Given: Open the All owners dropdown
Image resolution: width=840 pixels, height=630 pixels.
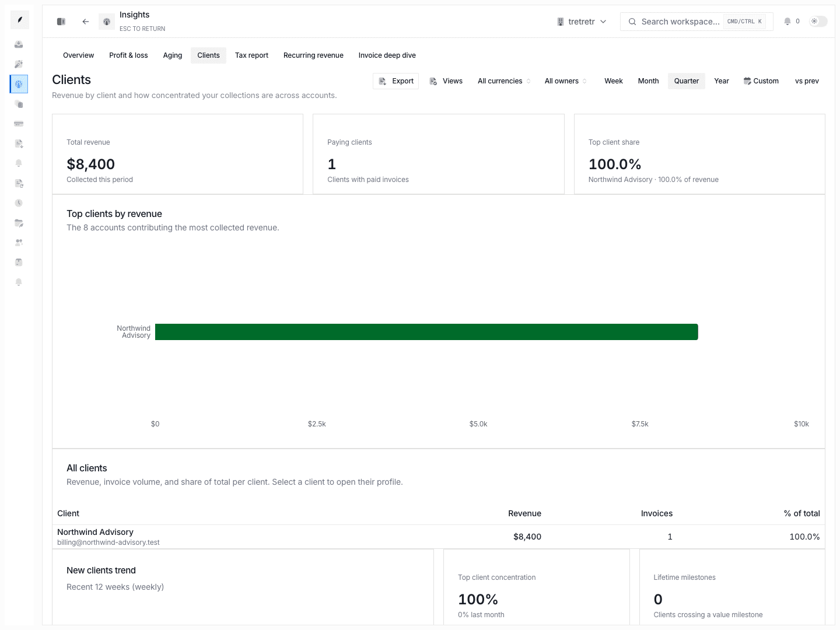Looking at the screenshot, I should coord(565,81).
